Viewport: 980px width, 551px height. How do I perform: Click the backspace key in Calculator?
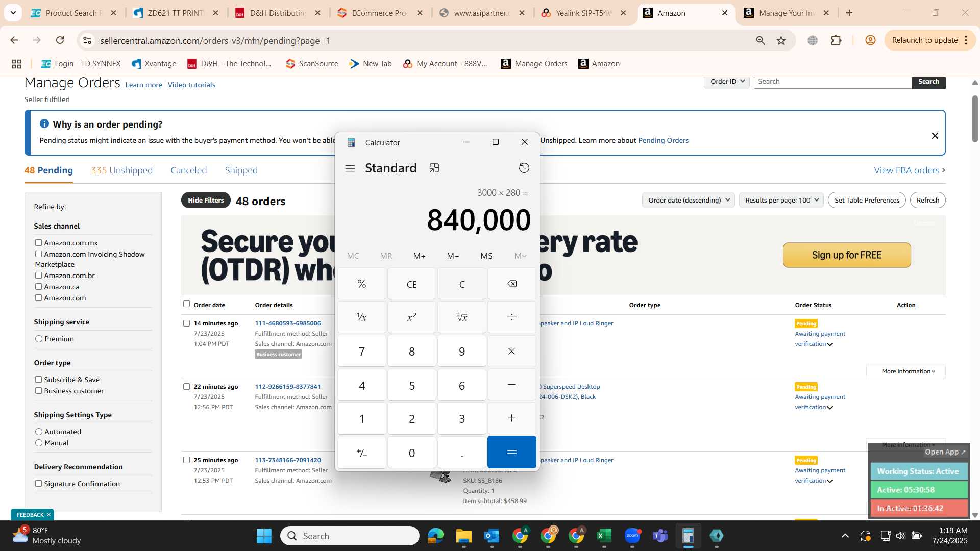[x=512, y=284]
